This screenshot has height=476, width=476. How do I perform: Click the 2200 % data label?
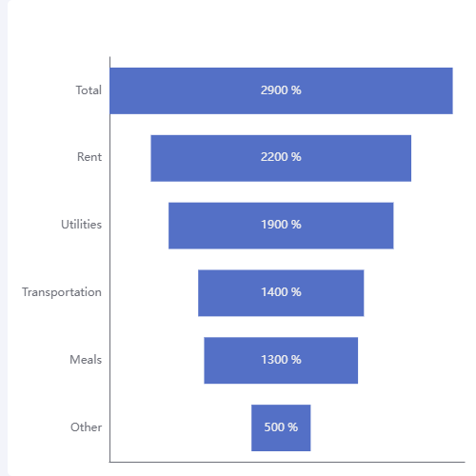281,157
